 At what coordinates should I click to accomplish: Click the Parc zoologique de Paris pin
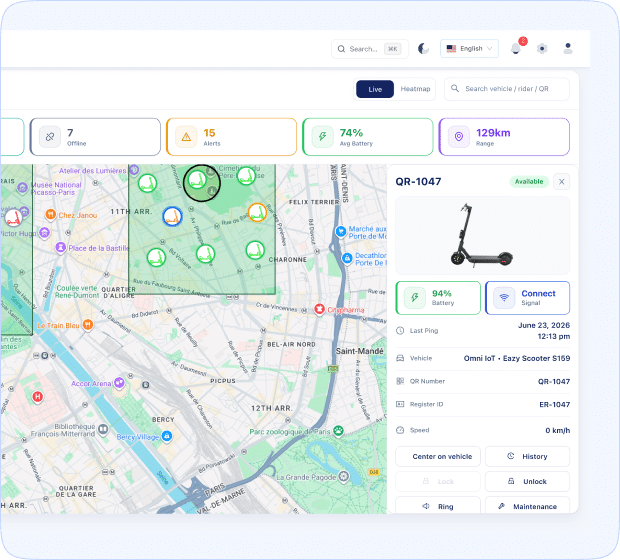[338, 431]
